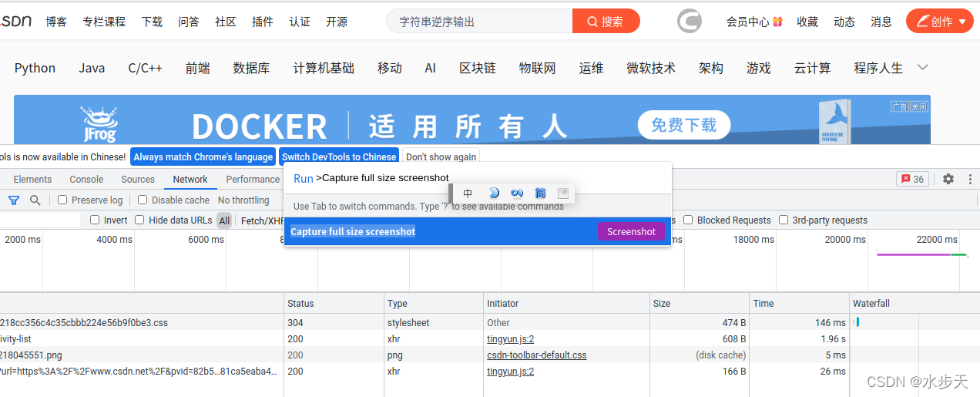Open 会员中心 link
The height and width of the screenshot is (397, 980).
(754, 22)
